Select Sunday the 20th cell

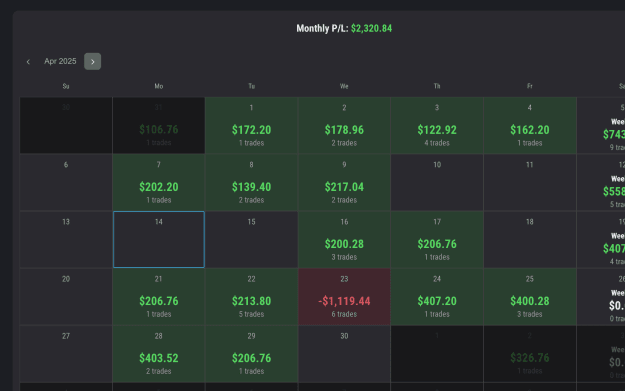click(x=66, y=297)
